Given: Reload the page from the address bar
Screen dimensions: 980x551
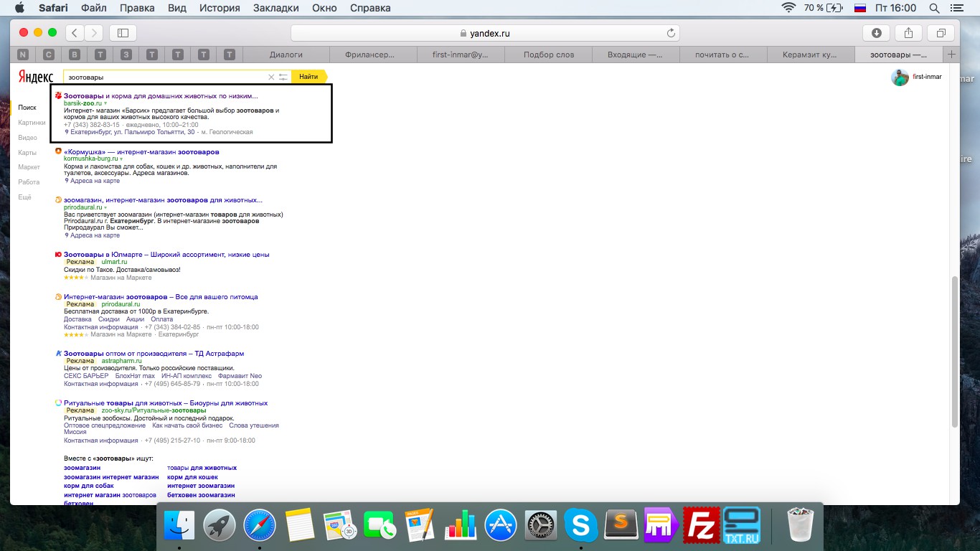Looking at the screenshot, I should click(671, 33).
